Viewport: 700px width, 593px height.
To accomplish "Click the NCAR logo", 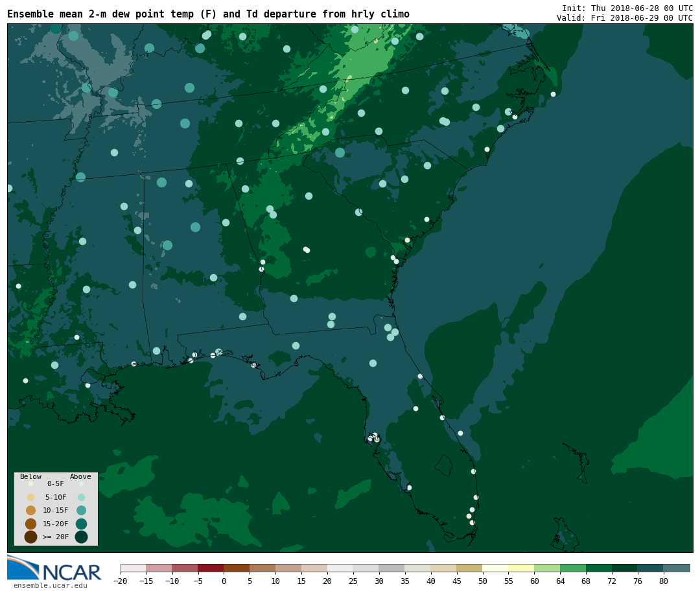I will pos(54,568).
